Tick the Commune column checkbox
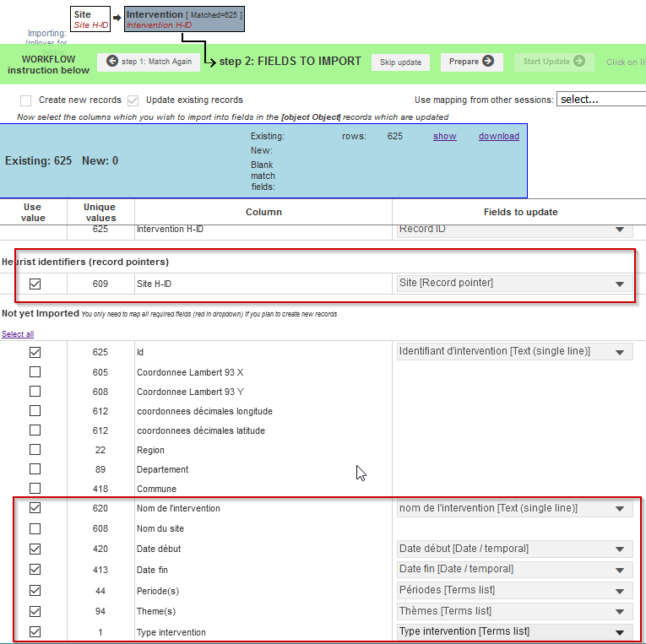646x644 pixels. 35,489
